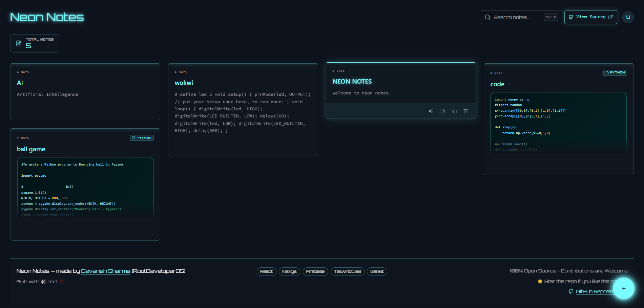Click the code preview in ball game note
Image resolution: width=644 pixels, height=308 pixels.
click(85, 188)
